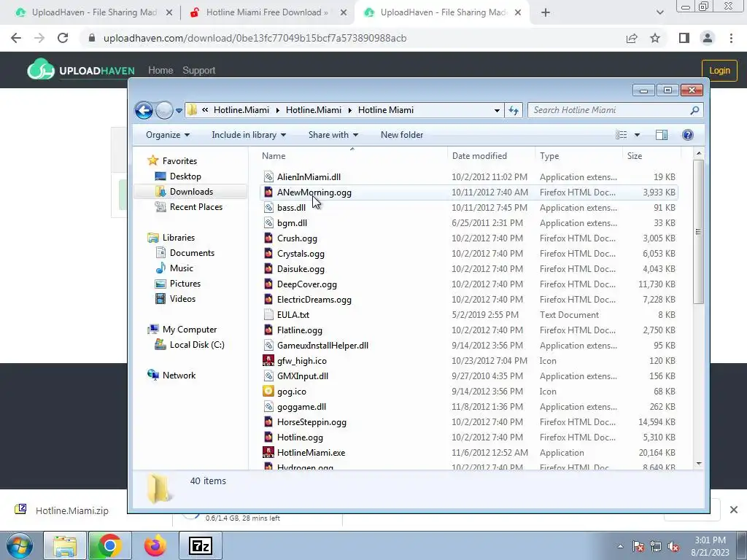This screenshot has height=560, width=747.
Task: Click Hotline.Miami breadcrumb first segment in address bar
Action: 241,110
